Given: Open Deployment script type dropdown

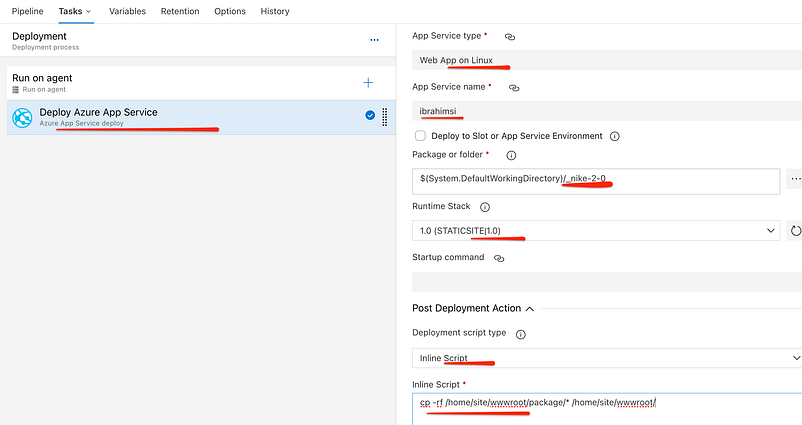Looking at the screenshot, I should pyautogui.click(x=607, y=358).
